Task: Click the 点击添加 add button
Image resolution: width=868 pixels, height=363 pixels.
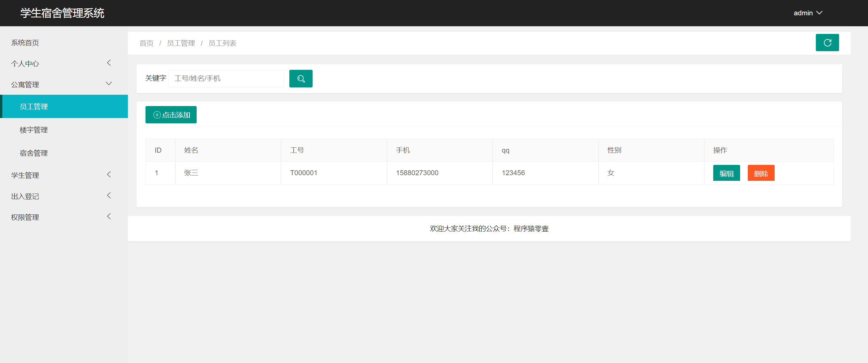Action: point(171,115)
